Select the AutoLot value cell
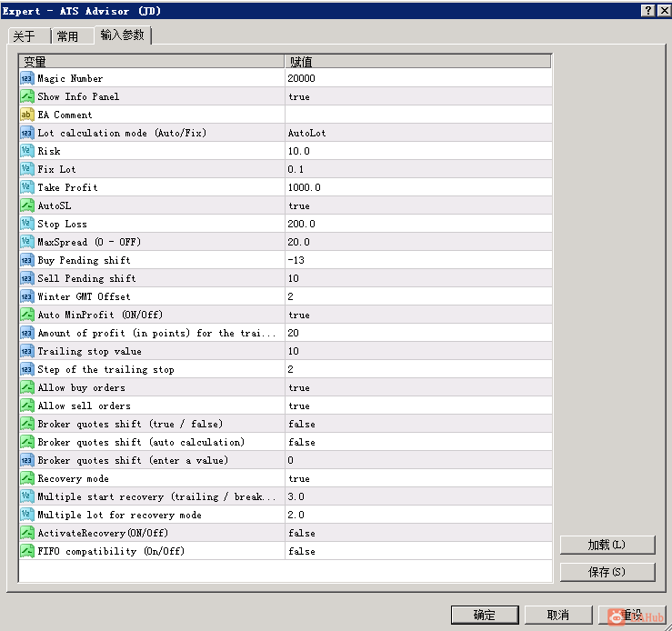This screenshot has width=672, height=631. [418, 133]
